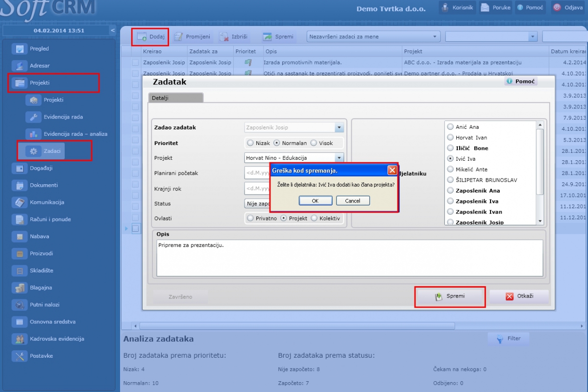Click the Opis description text area
Image resolution: width=588 pixels, height=392 pixels.
tap(350, 258)
